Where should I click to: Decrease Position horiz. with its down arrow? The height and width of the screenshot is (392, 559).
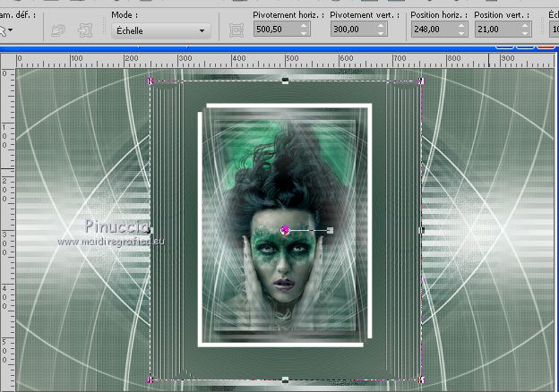pos(461,33)
